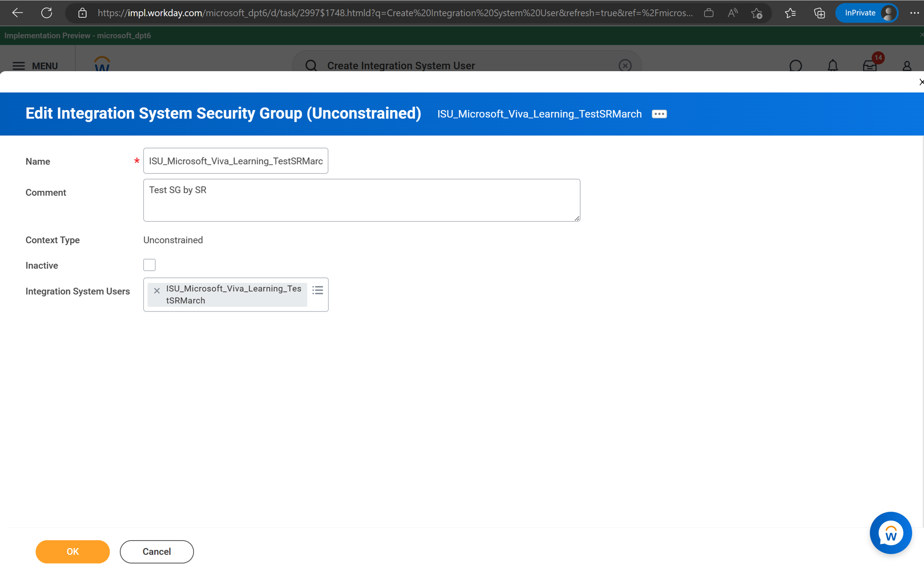Open related actions ellipsis beside group name
Image resolution: width=924 pixels, height=572 pixels.
click(x=659, y=114)
